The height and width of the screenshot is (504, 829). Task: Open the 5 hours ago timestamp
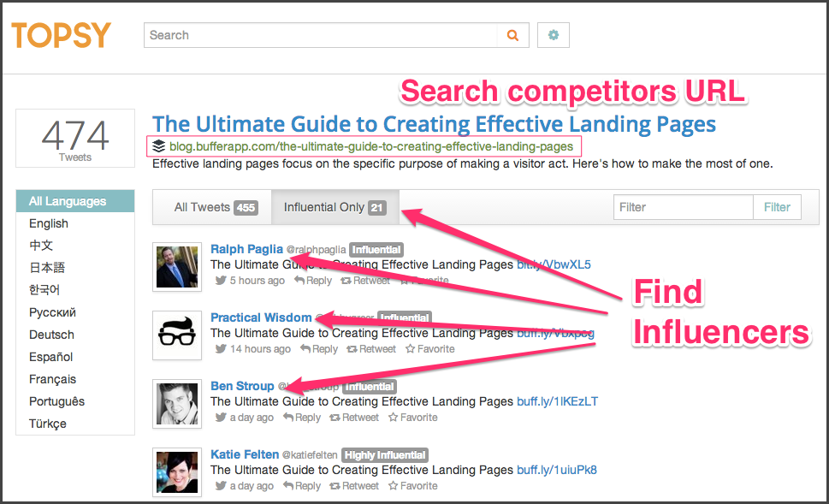[x=257, y=281]
